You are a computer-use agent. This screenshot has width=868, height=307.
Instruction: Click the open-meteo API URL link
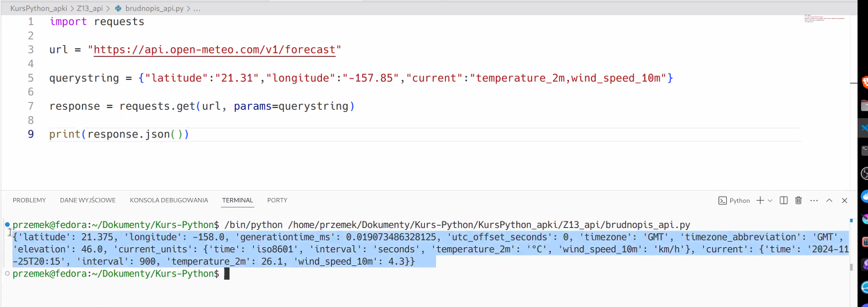coord(214,50)
